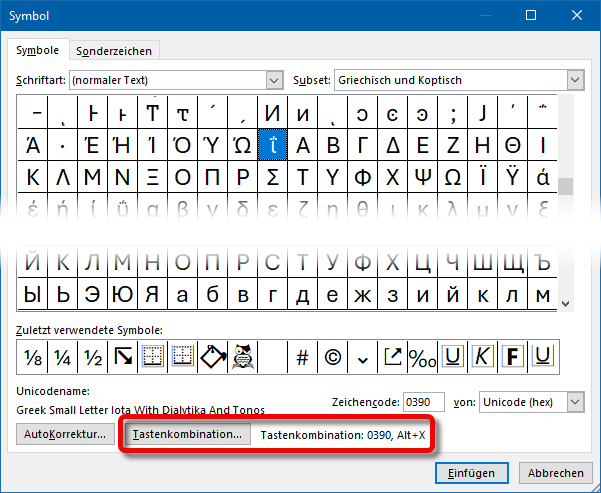Switch to the Sonderzeichen tab
Viewport: 601px width, 493px height.
pyautogui.click(x=114, y=51)
